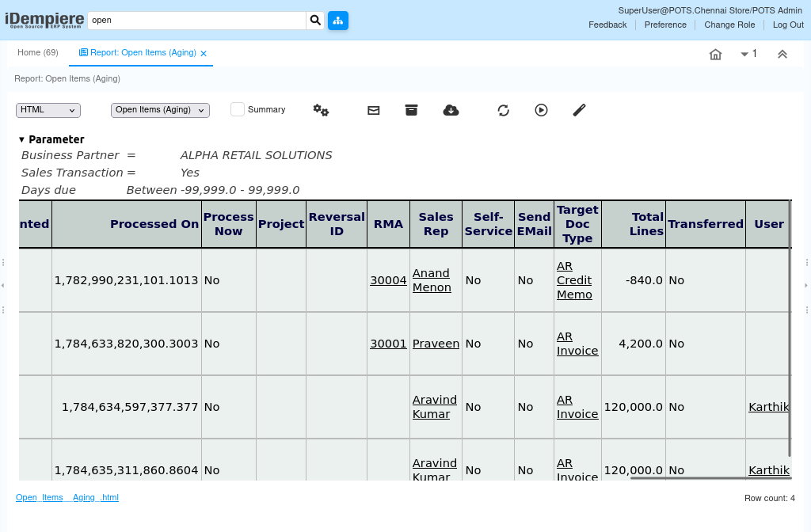Image resolution: width=811 pixels, height=532 pixels.
Task: Open the Open_Items__Aging_.html link
Action: pyautogui.click(x=67, y=497)
